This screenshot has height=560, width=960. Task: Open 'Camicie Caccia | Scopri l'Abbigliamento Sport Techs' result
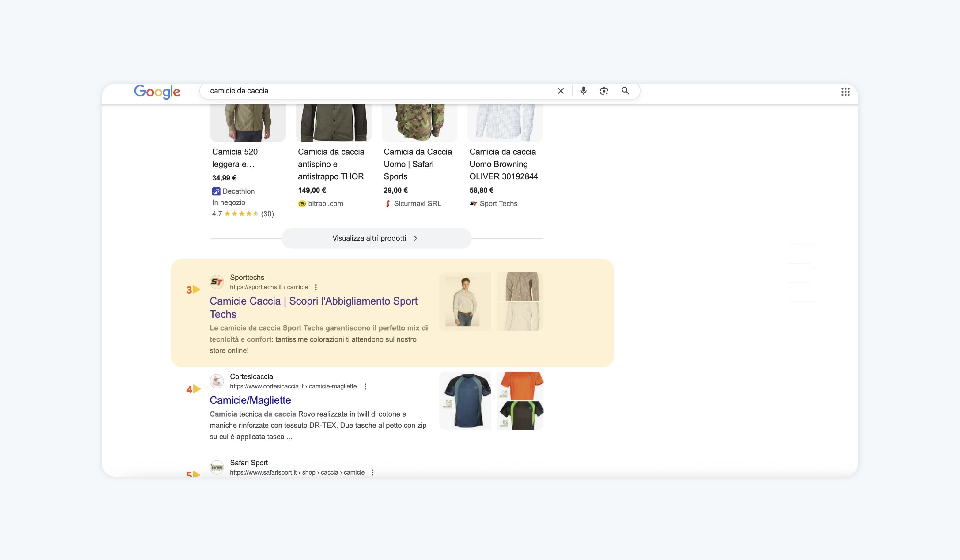pos(314,308)
